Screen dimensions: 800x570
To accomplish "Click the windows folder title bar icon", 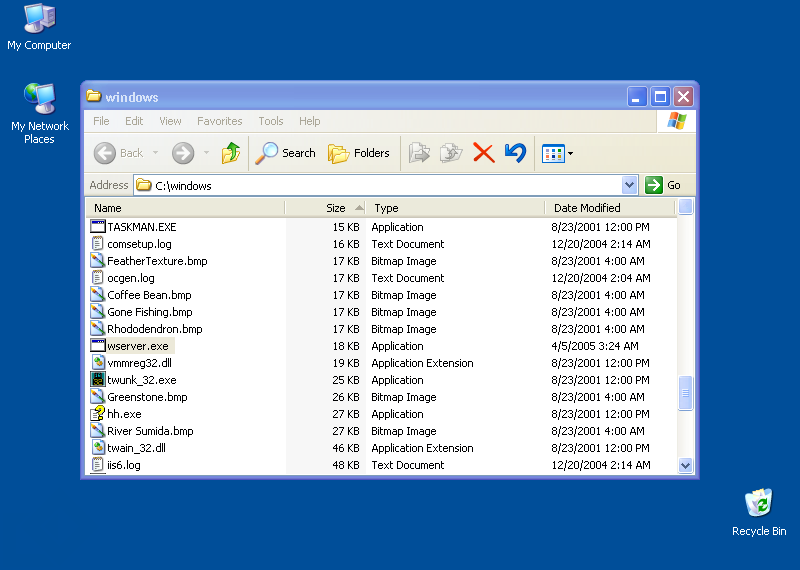I will tap(93, 96).
